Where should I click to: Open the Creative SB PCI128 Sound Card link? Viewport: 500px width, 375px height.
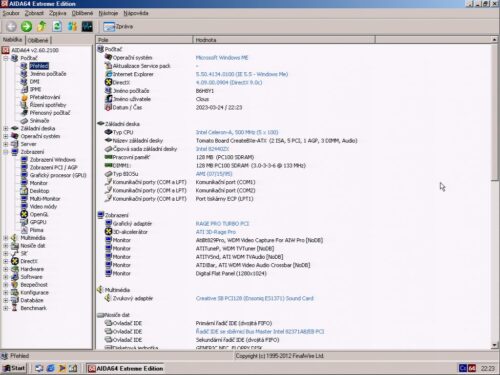click(x=255, y=298)
